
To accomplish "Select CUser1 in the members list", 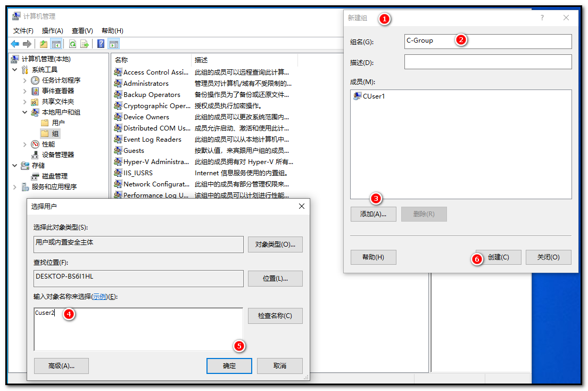I will [373, 96].
